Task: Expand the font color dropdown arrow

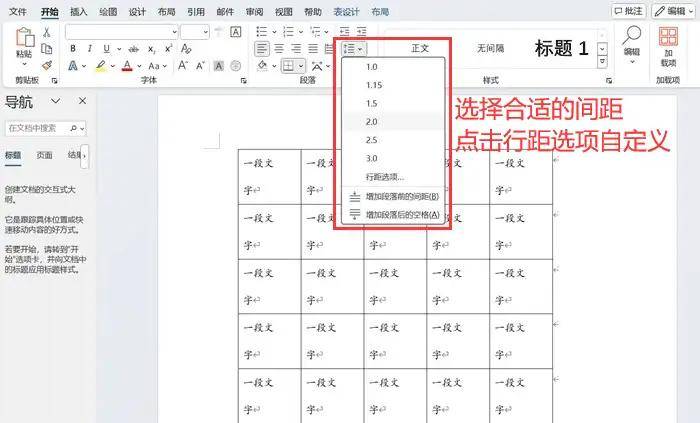Action: [139, 66]
